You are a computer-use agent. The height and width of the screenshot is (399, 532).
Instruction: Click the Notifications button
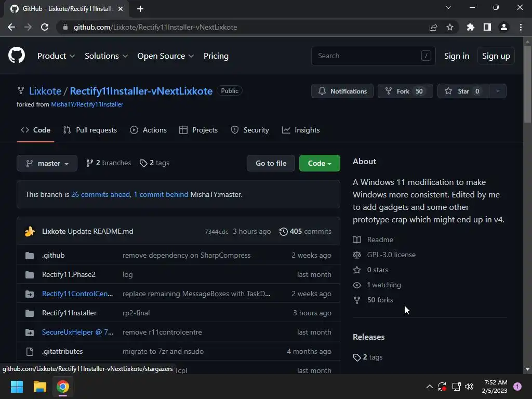point(342,91)
